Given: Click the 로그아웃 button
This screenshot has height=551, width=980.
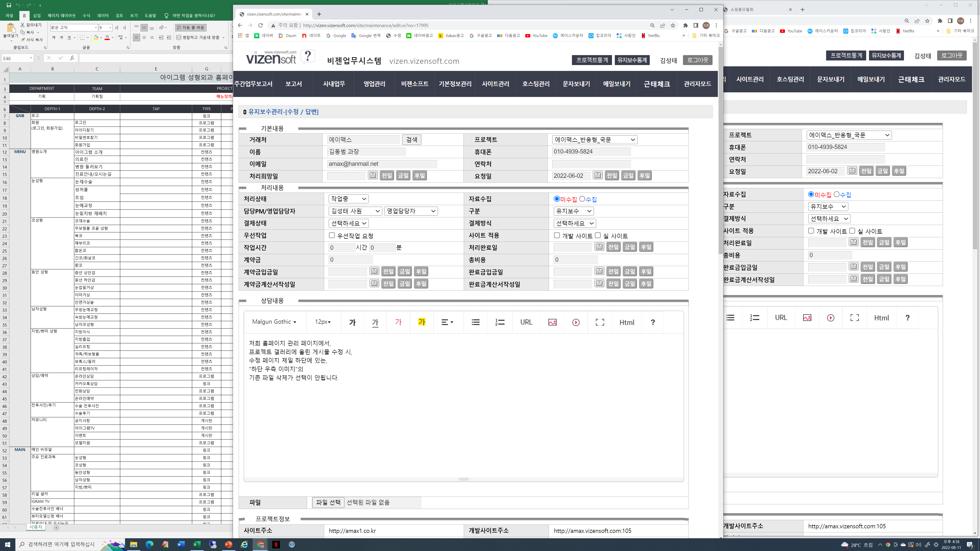Looking at the screenshot, I should click(x=697, y=60).
